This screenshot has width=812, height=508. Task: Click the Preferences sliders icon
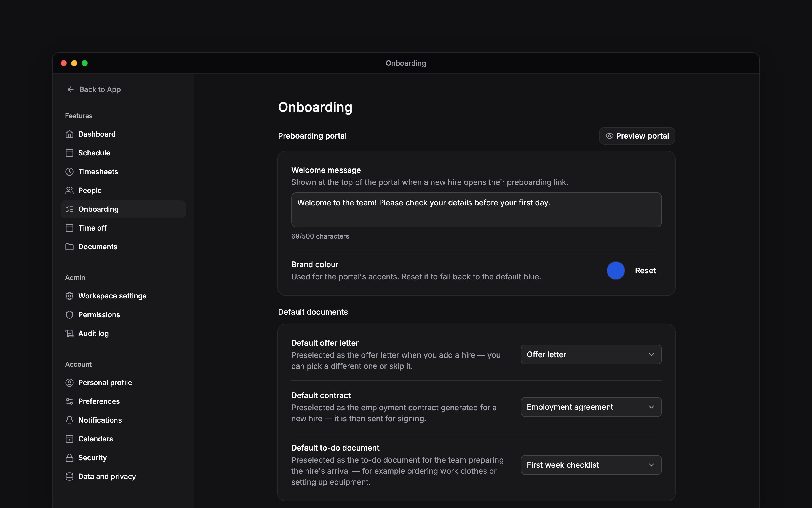point(70,401)
